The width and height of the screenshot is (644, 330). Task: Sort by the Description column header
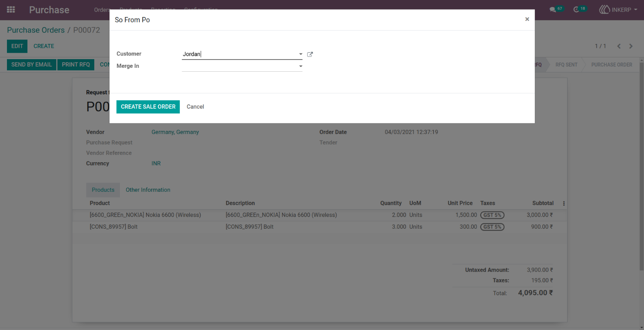click(240, 203)
